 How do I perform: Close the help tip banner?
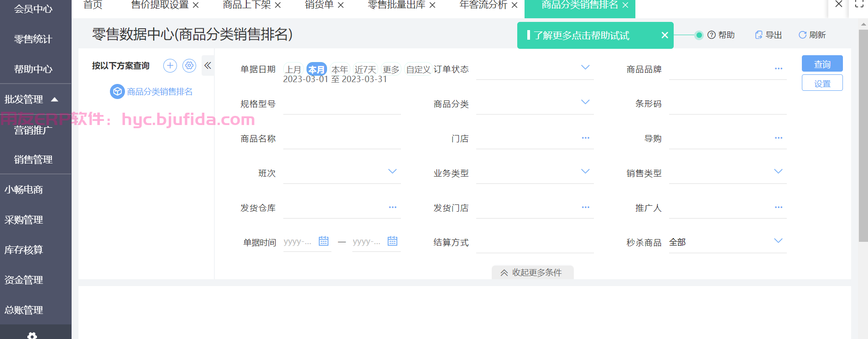coord(665,35)
